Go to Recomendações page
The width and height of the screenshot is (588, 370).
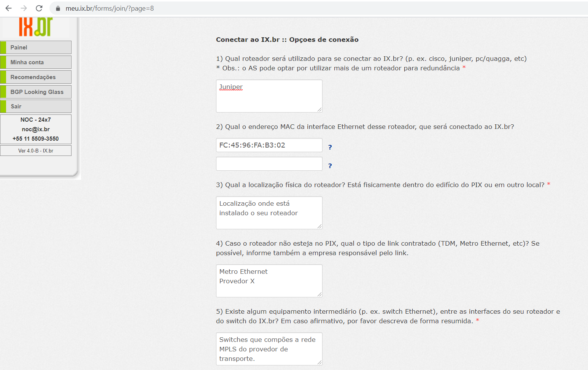coord(36,77)
